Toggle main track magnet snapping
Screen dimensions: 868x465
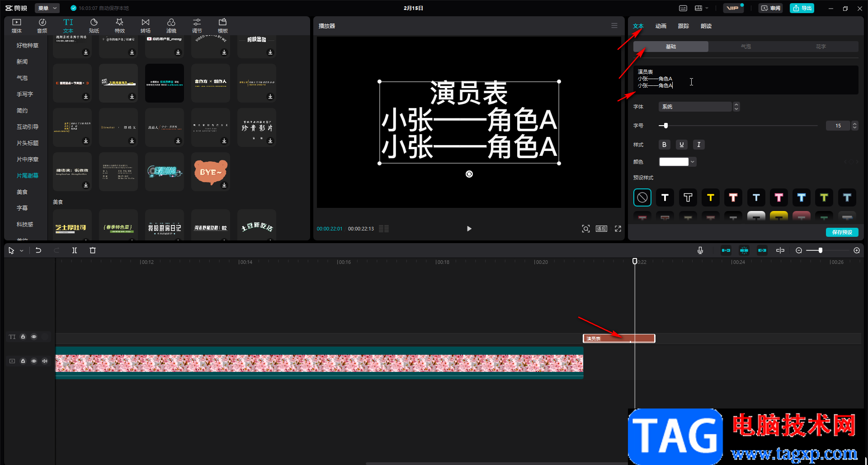coord(726,250)
